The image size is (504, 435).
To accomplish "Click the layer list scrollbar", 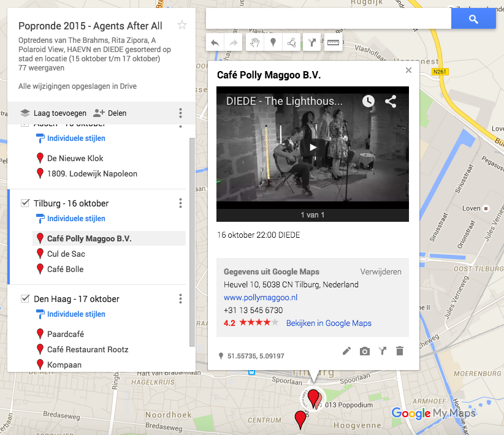I will click(x=192, y=242).
